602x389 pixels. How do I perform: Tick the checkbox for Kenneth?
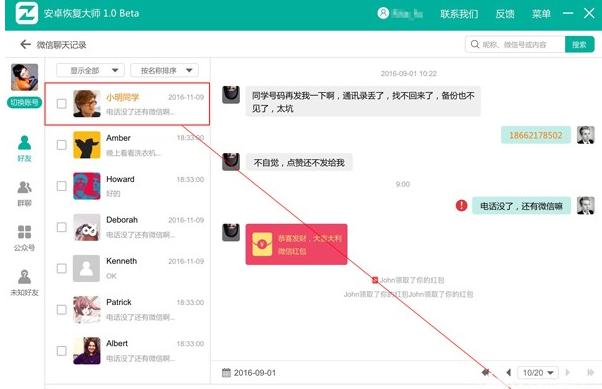coord(61,268)
